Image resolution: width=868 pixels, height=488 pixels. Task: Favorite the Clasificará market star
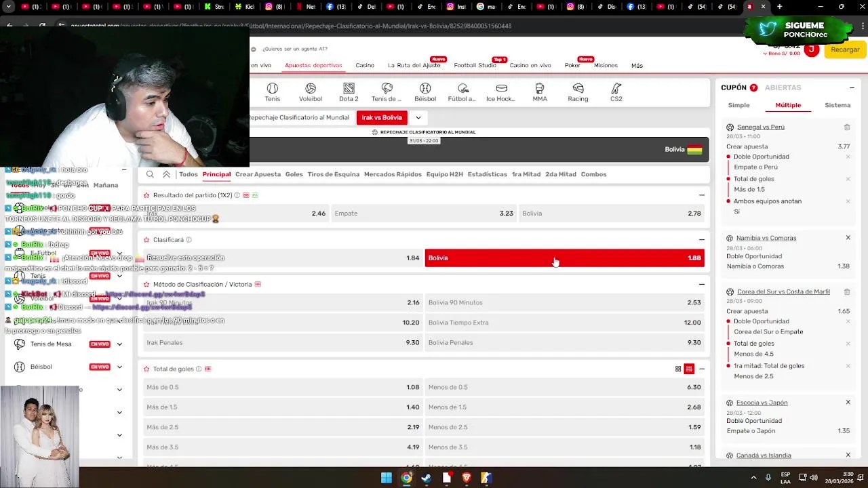146,240
